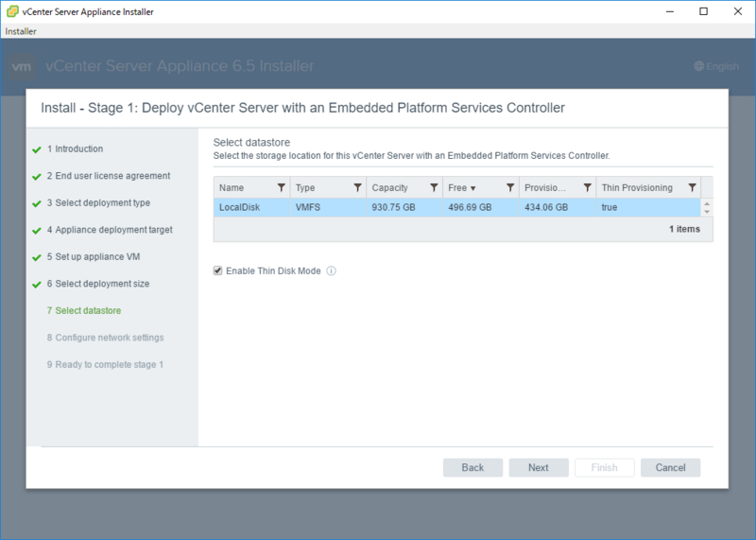
Task: Open the filter for the Free column
Action: point(510,187)
